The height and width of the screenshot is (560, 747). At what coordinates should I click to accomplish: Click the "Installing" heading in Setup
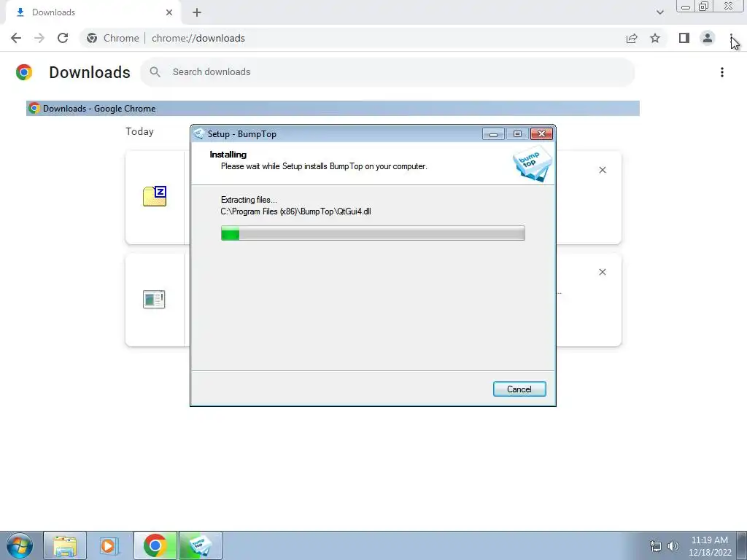pos(228,155)
